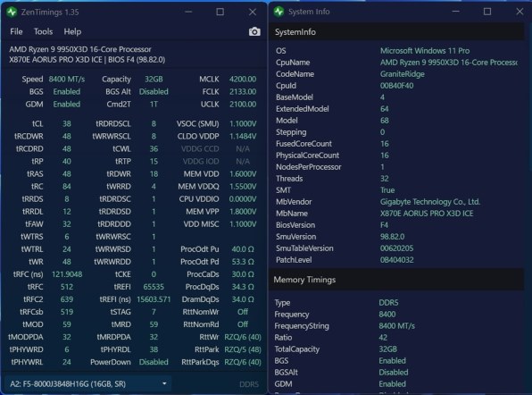Click the ProcOdt Pu value 40.0 Ω
The height and width of the screenshot is (395, 532).
click(243, 249)
